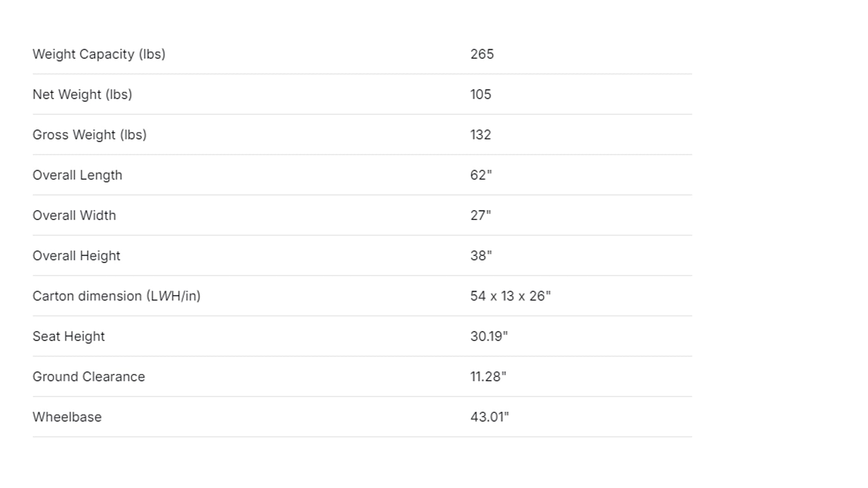This screenshot has height=488, width=868.
Task: Click the Wheelbase label
Action: pos(67,417)
